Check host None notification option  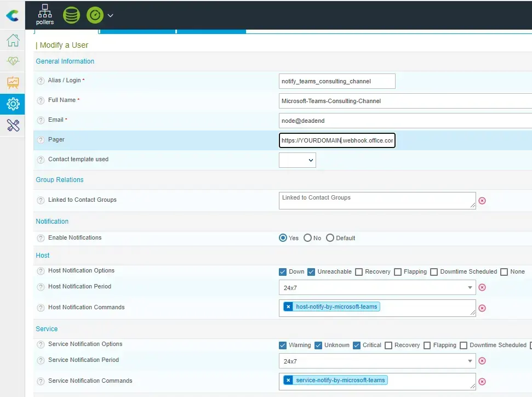point(504,271)
